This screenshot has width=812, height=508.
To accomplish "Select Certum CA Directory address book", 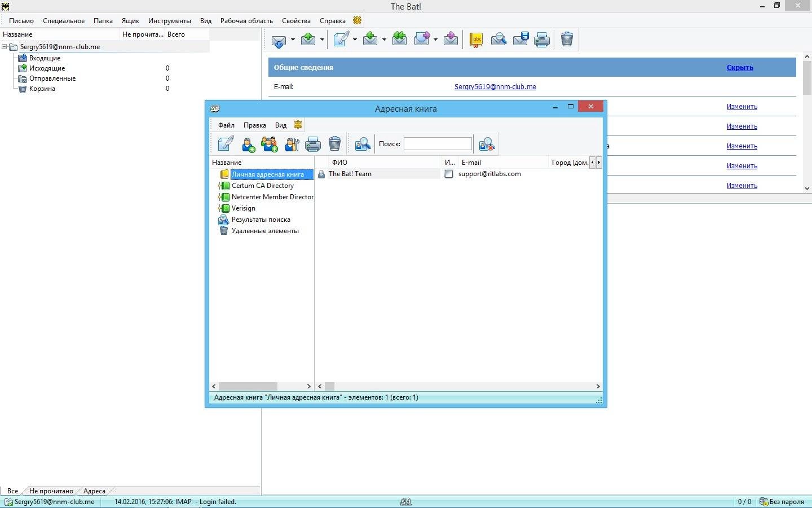I will 263,186.
